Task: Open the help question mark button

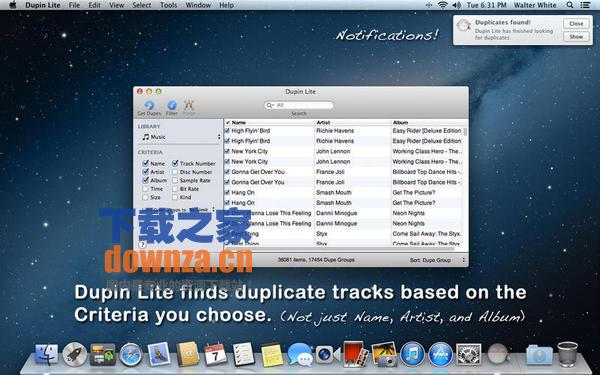Action: pyautogui.click(x=142, y=244)
